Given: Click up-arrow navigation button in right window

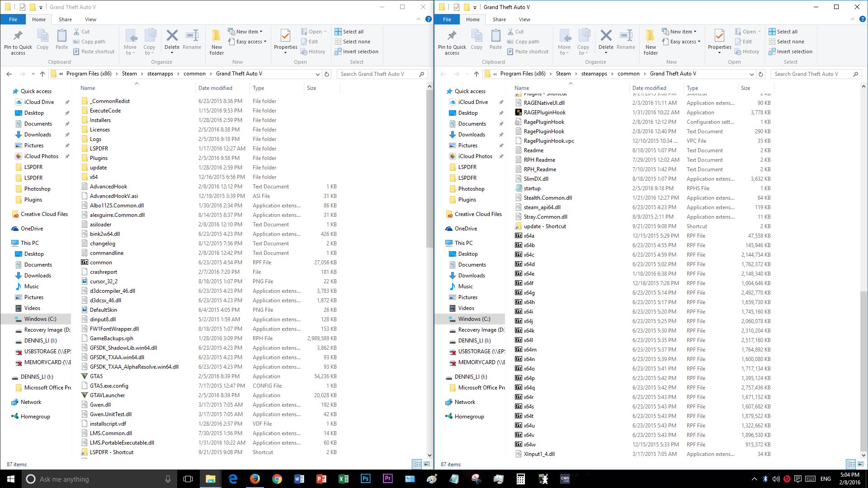Looking at the screenshot, I should tap(476, 74).
